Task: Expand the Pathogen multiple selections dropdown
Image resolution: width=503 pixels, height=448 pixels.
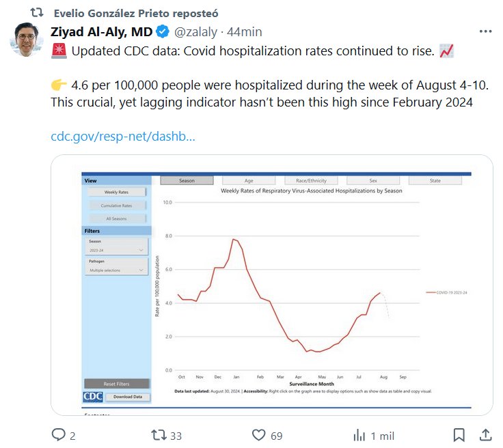Action: 118,270
